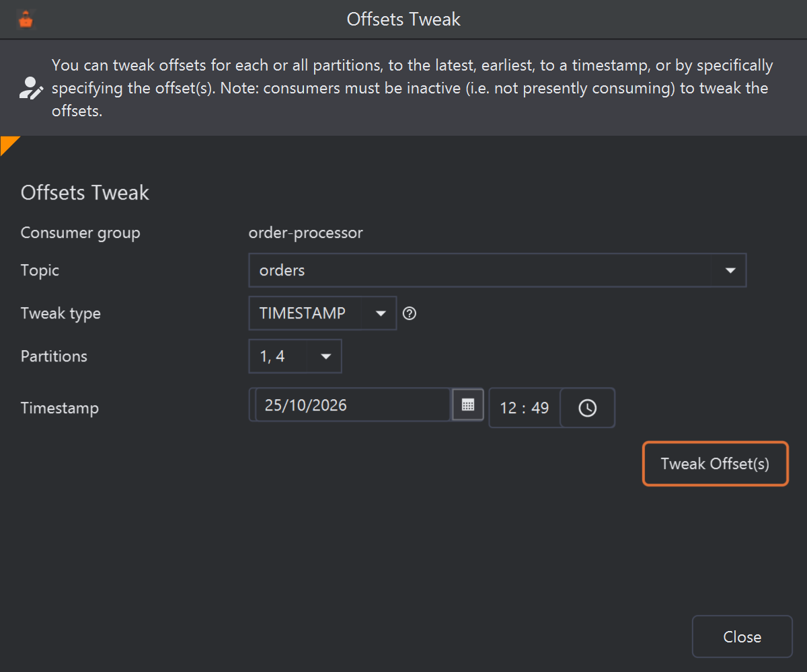
Task: Click the orange app icon in title bar
Action: (x=26, y=20)
